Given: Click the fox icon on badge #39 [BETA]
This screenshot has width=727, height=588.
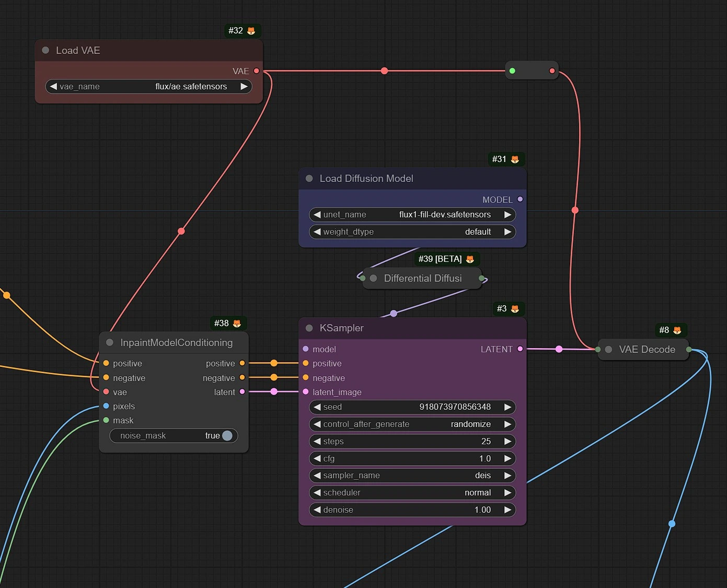Looking at the screenshot, I should coord(470,259).
